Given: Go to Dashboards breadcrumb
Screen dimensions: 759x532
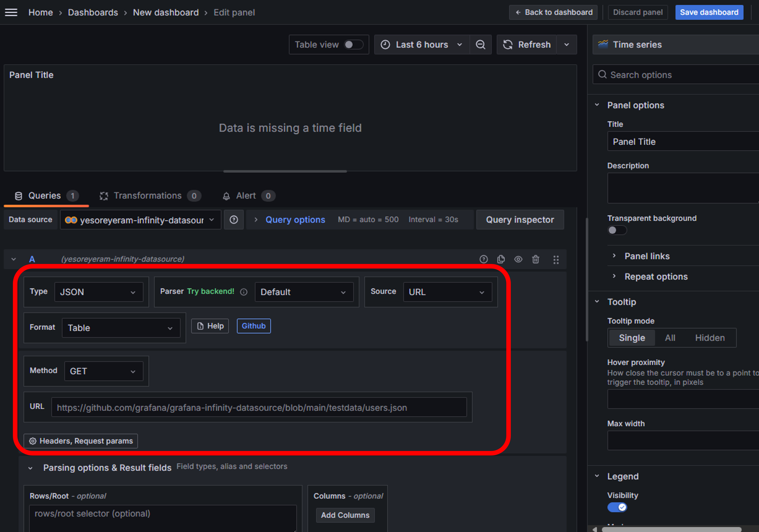Looking at the screenshot, I should pos(93,12).
